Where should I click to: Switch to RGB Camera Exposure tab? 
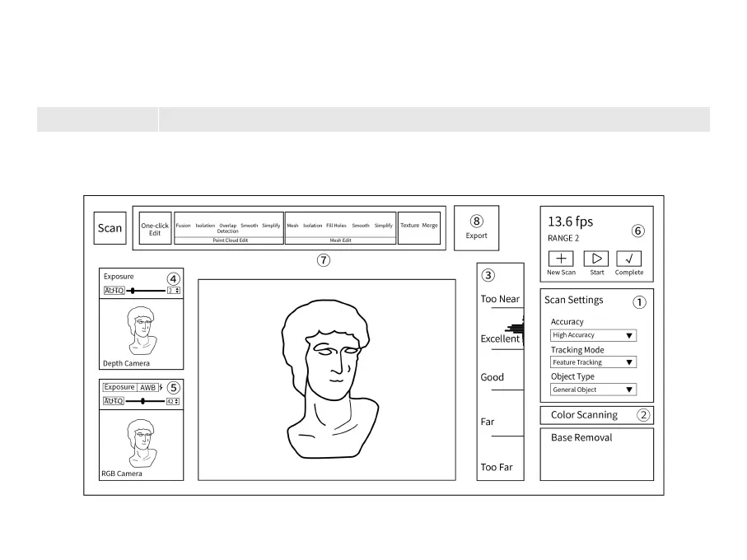pos(119,387)
